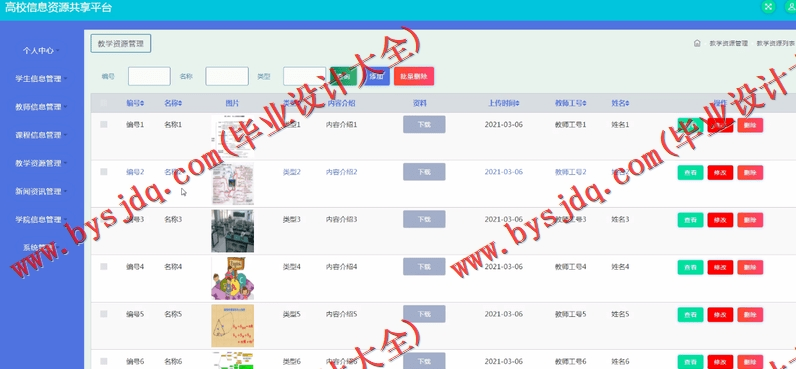
Task: Expand 课程信息管理 sidebar menu
Action: [x=41, y=135]
